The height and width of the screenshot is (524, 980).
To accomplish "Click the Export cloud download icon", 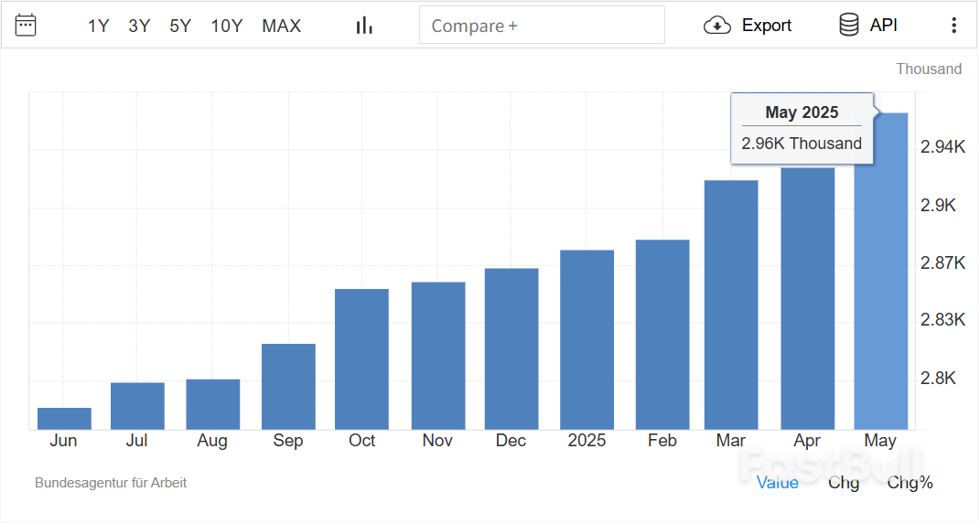I will [716, 26].
